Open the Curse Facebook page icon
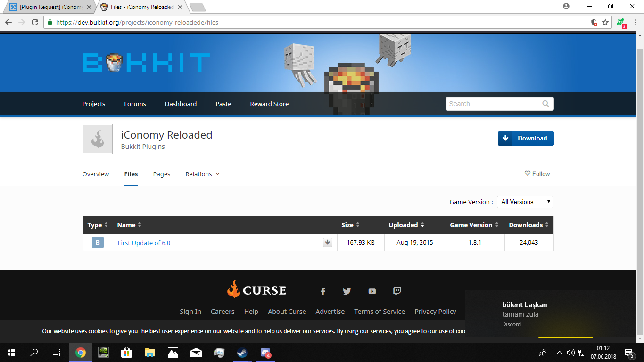The width and height of the screenshot is (644, 362). click(x=323, y=291)
